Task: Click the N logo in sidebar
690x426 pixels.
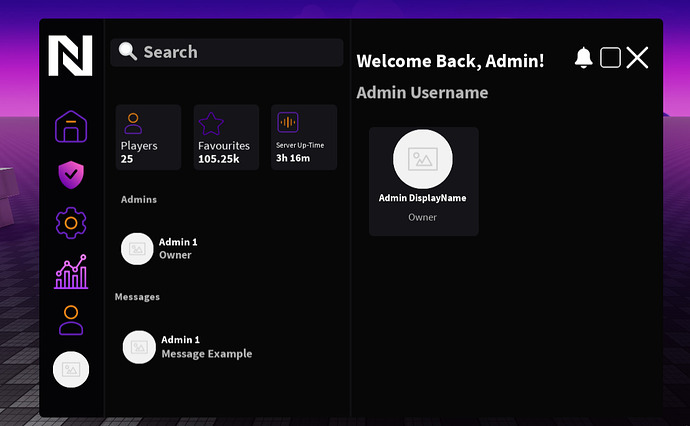Action: pyautogui.click(x=70, y=55)
